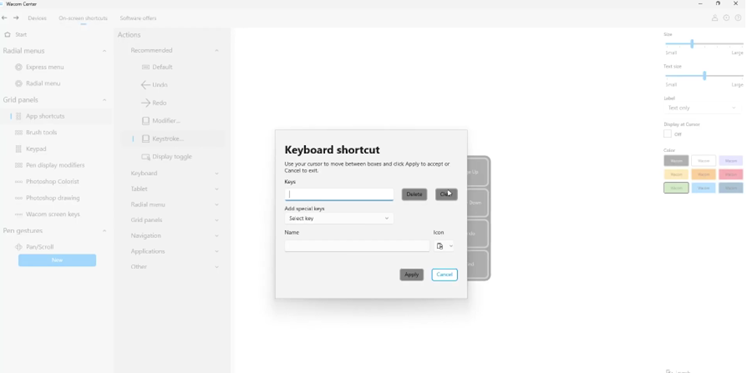
Task: Choose the Undo action
Action: tap(160, 85)
